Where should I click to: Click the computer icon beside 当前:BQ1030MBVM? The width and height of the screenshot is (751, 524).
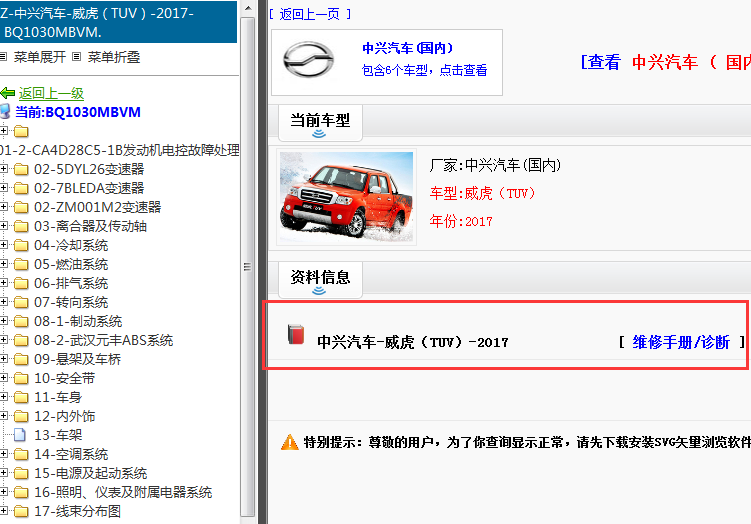coord(5,112)
